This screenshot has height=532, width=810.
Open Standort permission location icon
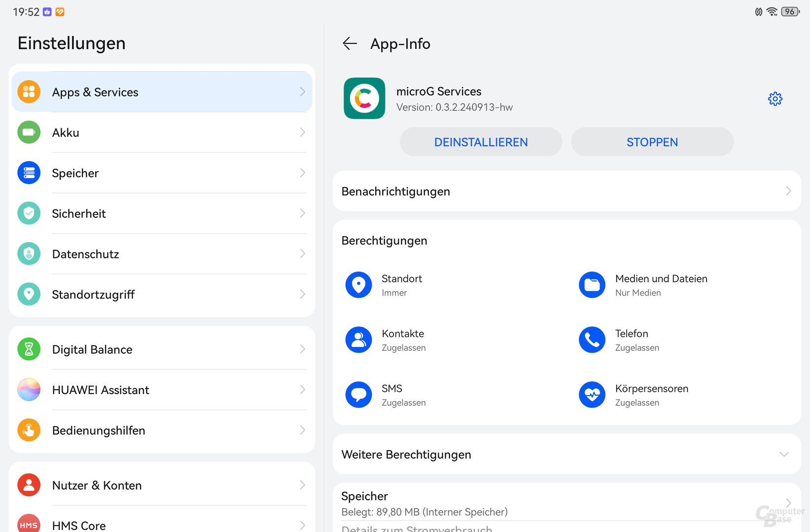point(358,285)
